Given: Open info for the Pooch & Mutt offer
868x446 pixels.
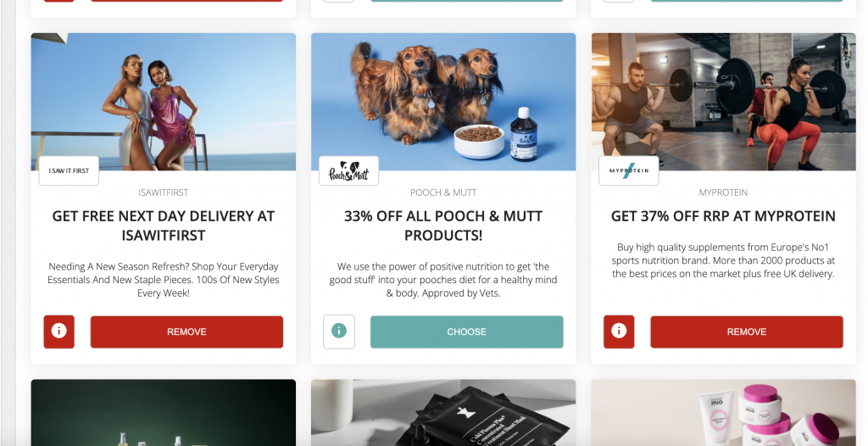Looking at the screenshot, I should pos(339,332).
